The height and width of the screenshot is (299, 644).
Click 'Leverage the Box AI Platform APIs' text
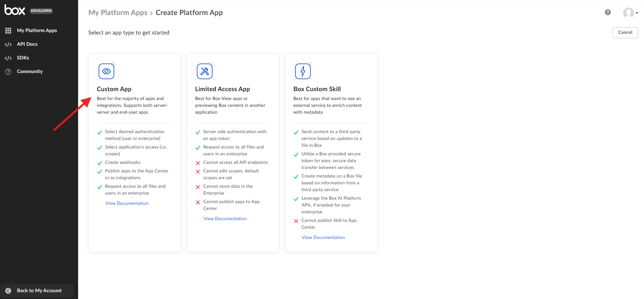pos(331,205)
